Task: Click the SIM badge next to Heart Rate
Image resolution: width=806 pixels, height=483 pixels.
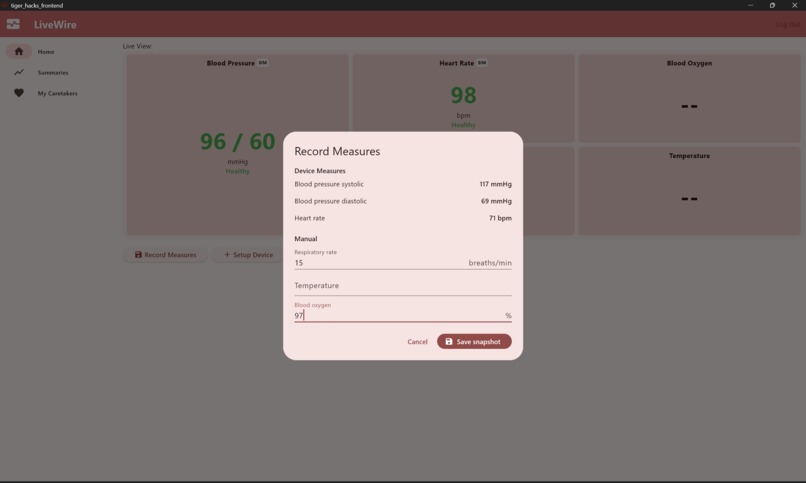Action: click(x=482, y=63)
